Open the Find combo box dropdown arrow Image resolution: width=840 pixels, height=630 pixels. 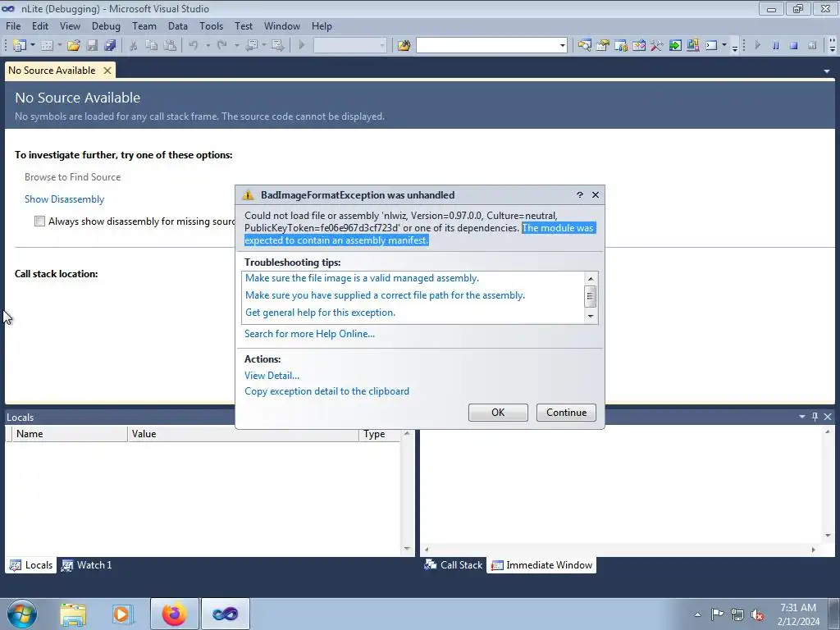coord(562,46)
